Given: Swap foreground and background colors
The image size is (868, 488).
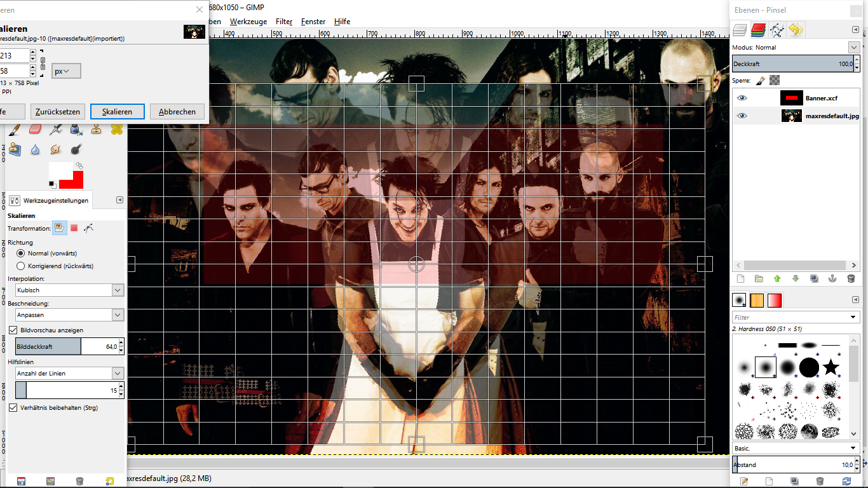Looking at the screenshot, I should click(79, 165).
